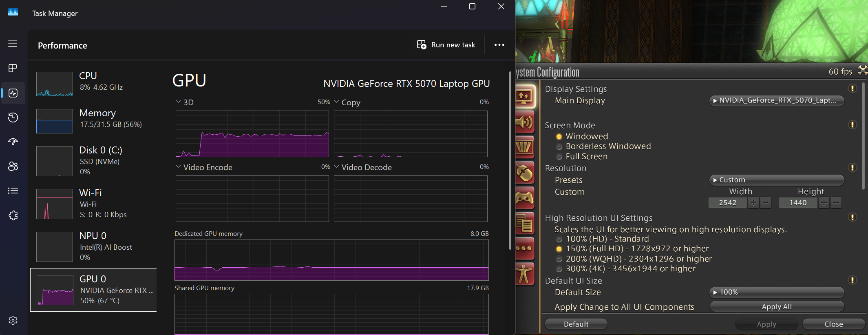Click the Apply button in System Configuration
The image size is (868, 335).
coord(766,324)
